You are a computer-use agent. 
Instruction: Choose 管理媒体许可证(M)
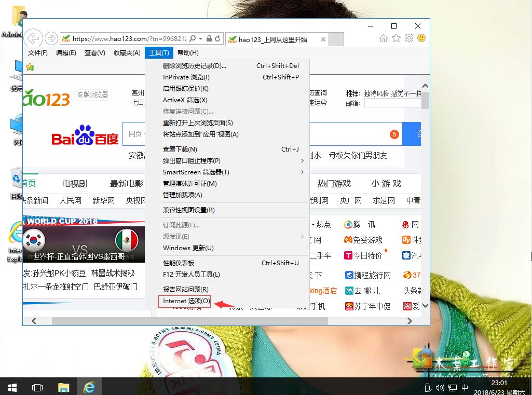coord(227,184)
